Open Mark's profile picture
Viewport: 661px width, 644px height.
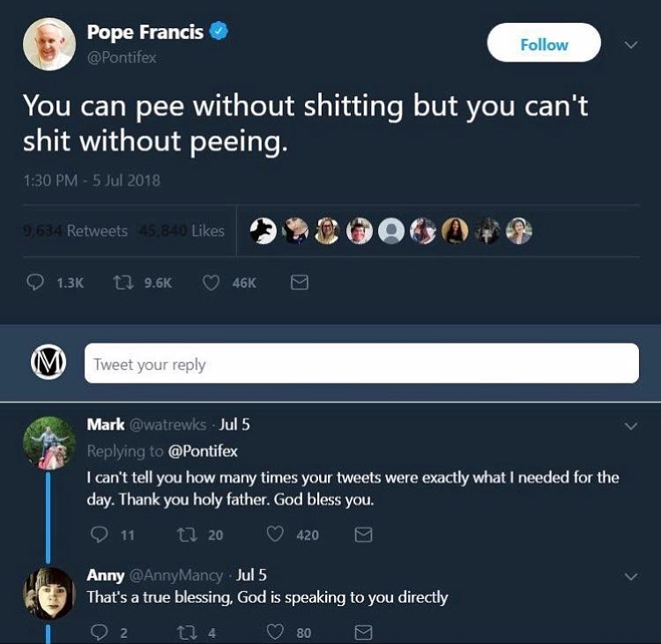point(48,443)
